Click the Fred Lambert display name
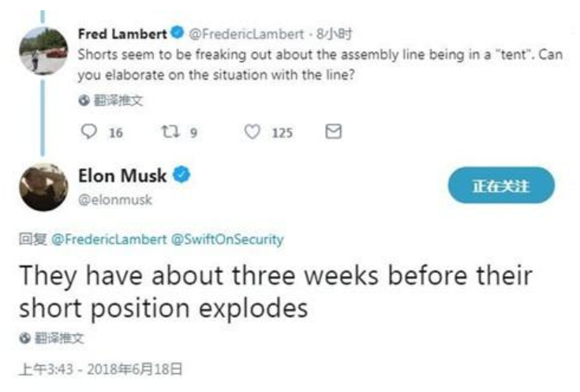Screen dimensions: 580x392 click(x=122, y=34)
